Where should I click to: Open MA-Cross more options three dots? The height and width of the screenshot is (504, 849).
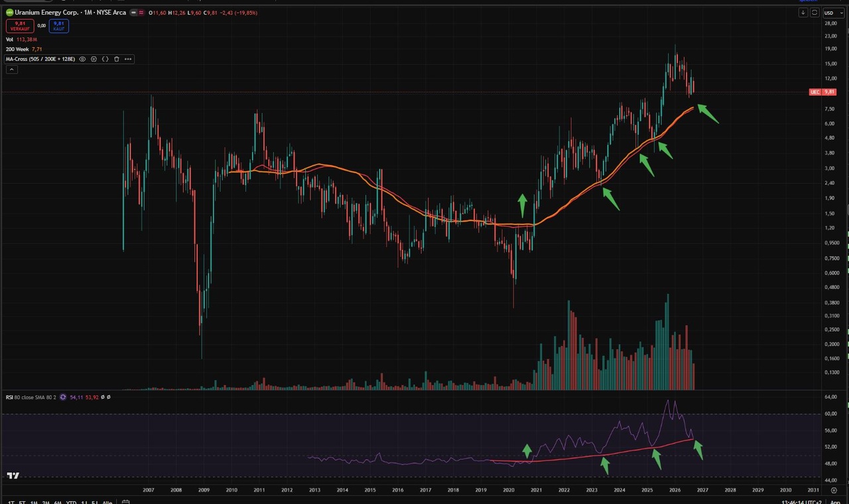[128, 59]
